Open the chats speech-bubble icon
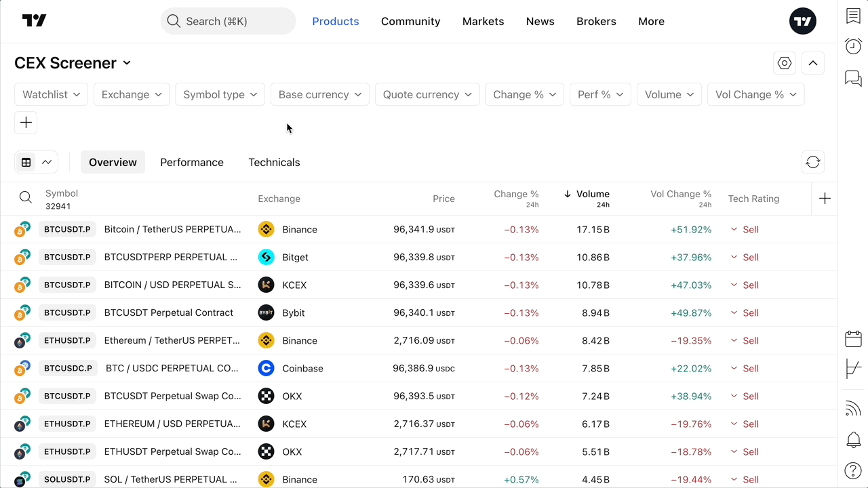This screenshot has width=868, height=488. pyautogui.click(x=853, y=78)
